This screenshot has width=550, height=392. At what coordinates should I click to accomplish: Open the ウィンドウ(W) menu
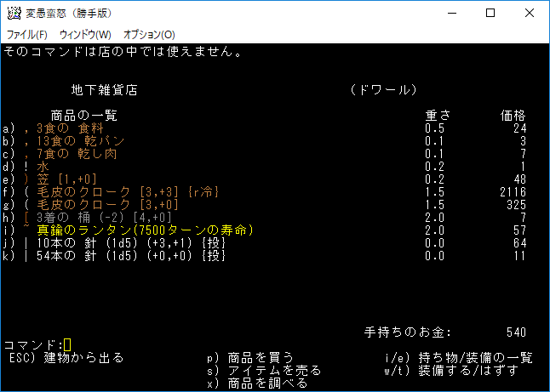click(85, 35)
